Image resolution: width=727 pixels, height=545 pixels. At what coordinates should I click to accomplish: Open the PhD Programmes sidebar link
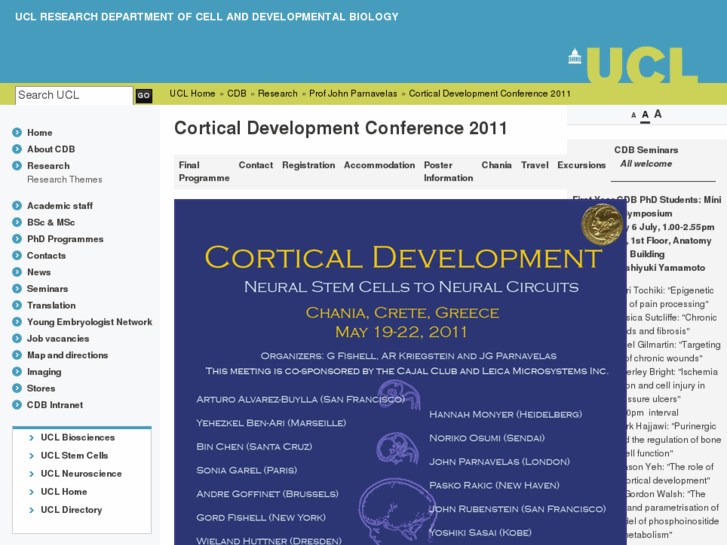(65, 239)
